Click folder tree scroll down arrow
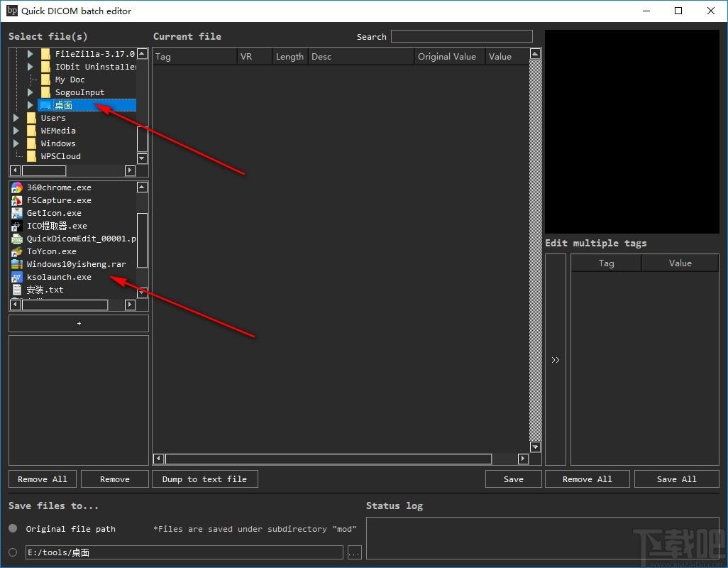728x568 pixels. pyautogui.click(x=142, y=159)
